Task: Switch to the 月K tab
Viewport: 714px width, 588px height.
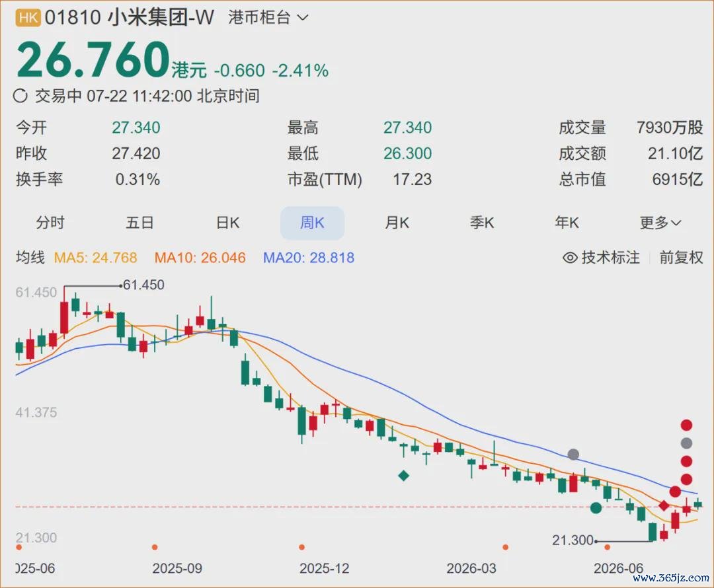Action: coord(397,223)
